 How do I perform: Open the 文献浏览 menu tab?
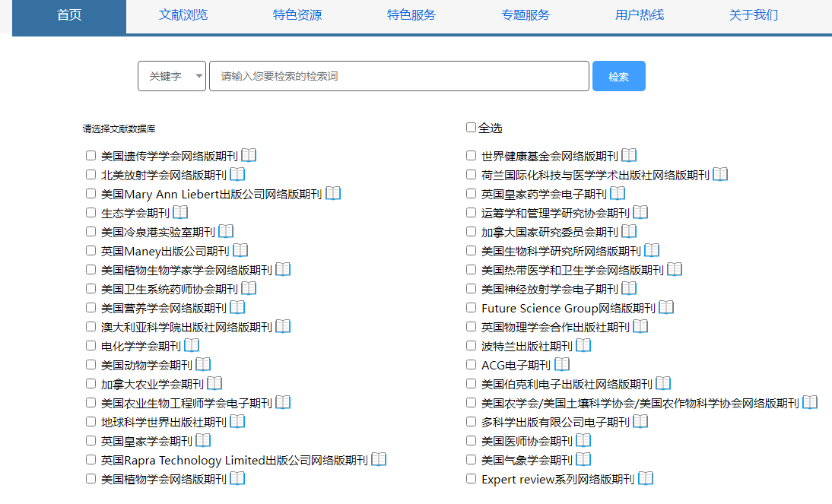[x=183, y=15]
